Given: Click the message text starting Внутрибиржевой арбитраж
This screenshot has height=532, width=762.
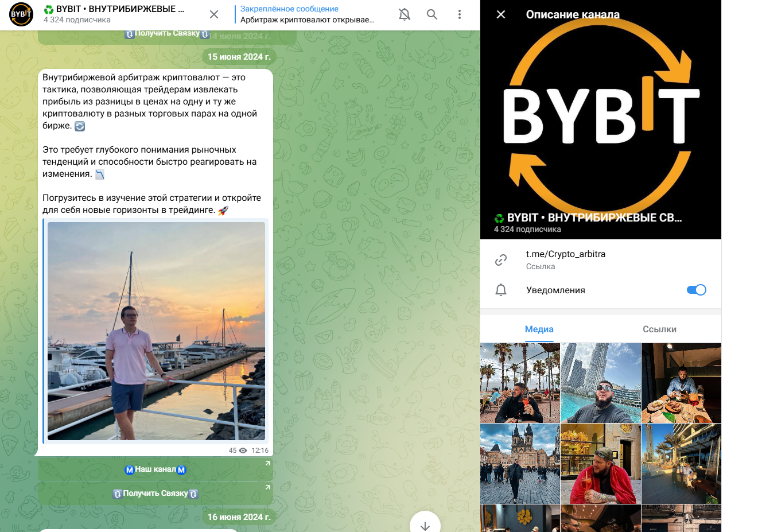Looking at the screenshot, I should 152,143.
